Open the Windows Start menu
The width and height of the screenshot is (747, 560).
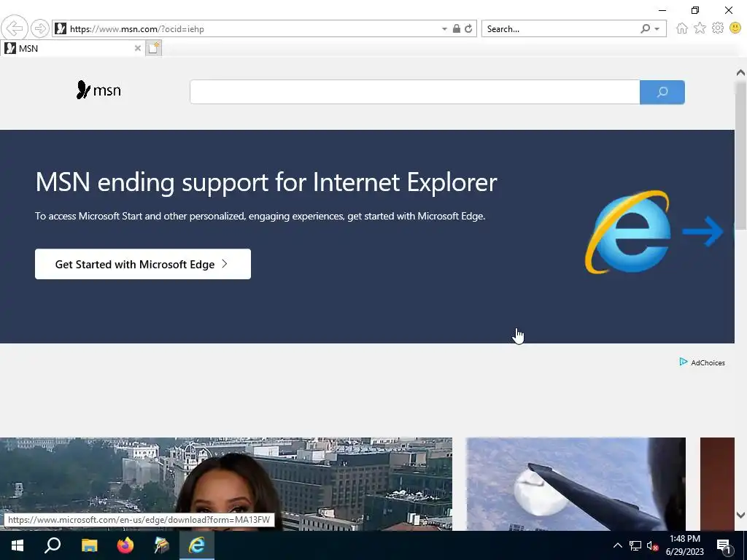[x=18, y=545]
